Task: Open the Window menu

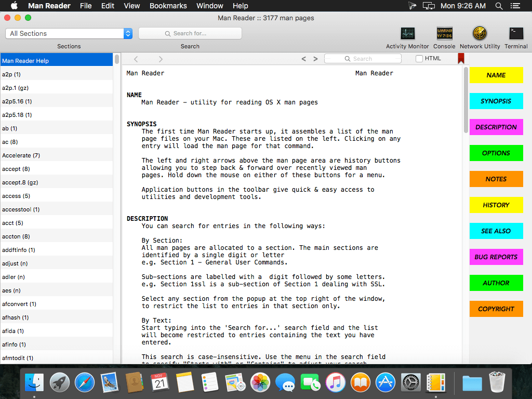Action: [x=210, y=6]
